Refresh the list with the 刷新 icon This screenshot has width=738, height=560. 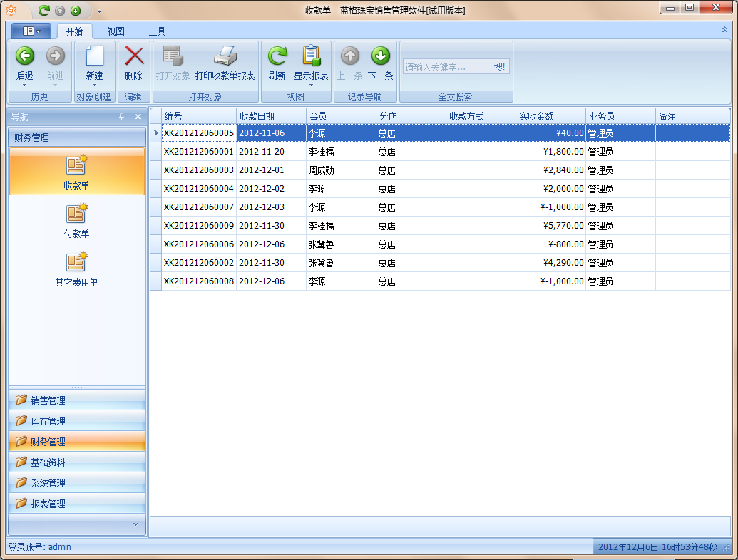pos(277,56)
